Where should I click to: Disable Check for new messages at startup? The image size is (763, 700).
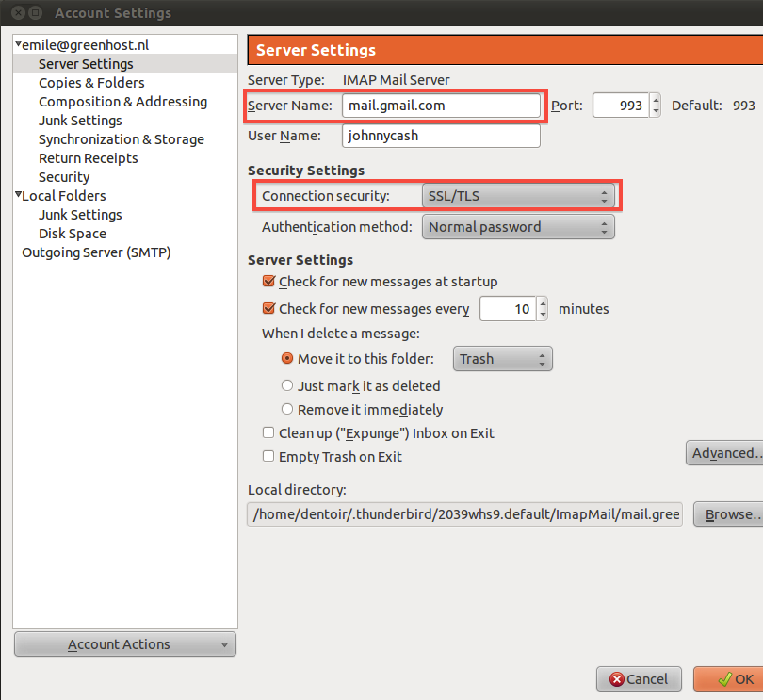(x=269, y=282)
